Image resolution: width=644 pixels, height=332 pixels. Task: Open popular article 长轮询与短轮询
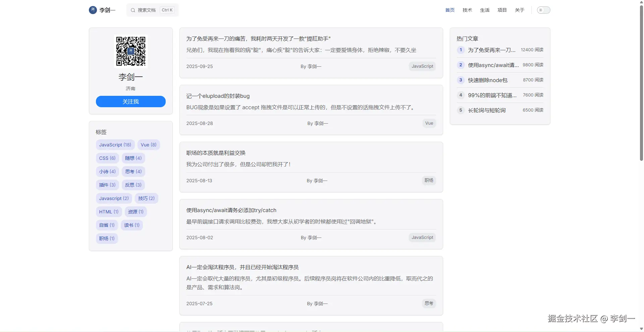pos(487,110)
